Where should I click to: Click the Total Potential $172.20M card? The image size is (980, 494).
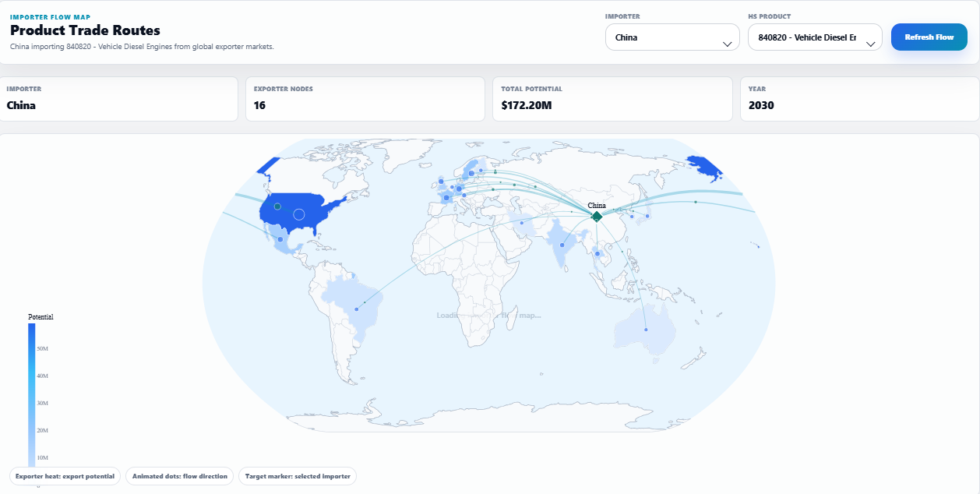[612, 99]
